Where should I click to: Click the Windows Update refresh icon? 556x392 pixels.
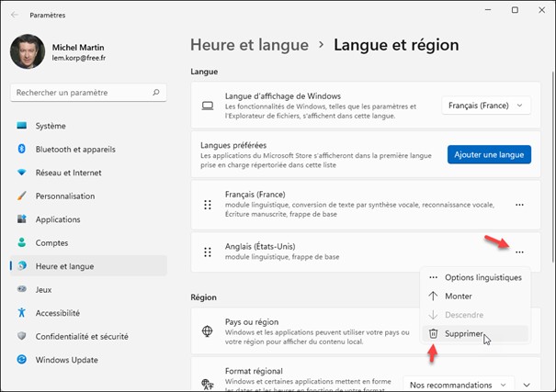(22, 360)
